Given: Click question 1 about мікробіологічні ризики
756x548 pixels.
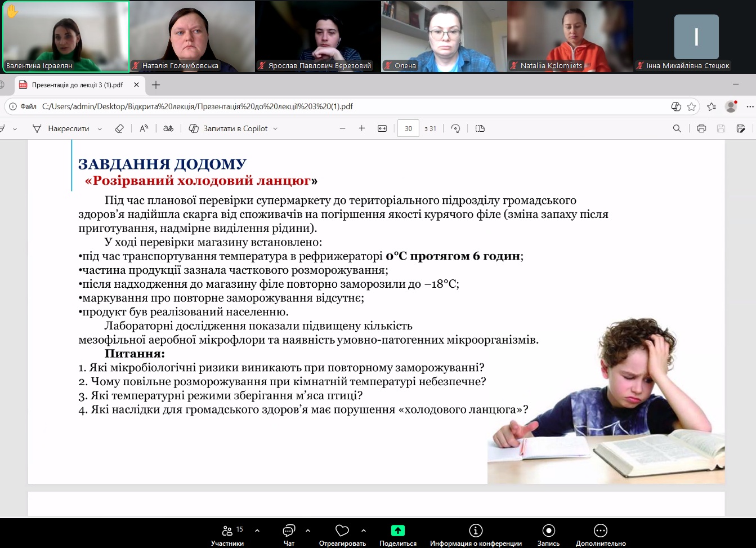Looking at the screenshot, I should [281, 368].
